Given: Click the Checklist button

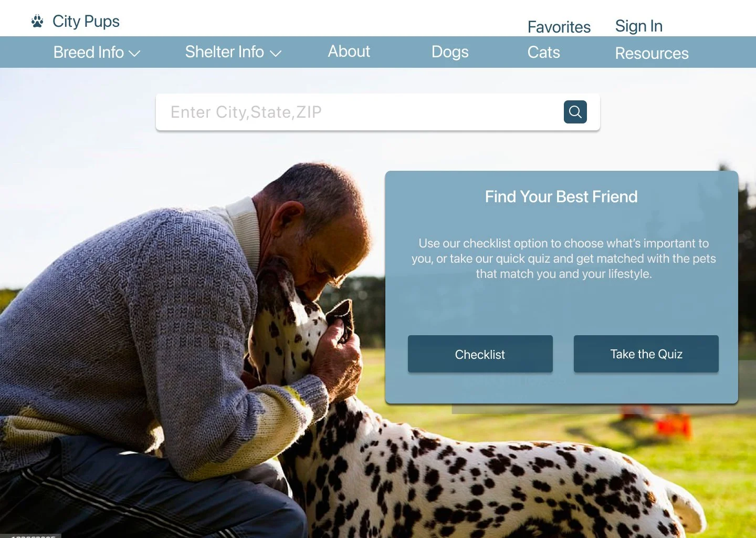Looking at the screenshot, I should click(480, 354).
